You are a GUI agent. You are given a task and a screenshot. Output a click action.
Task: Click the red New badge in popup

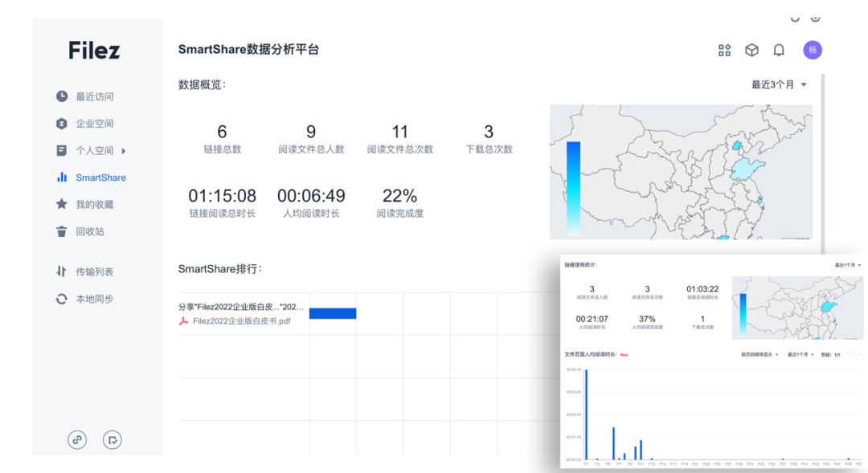[x=624, y=355]
